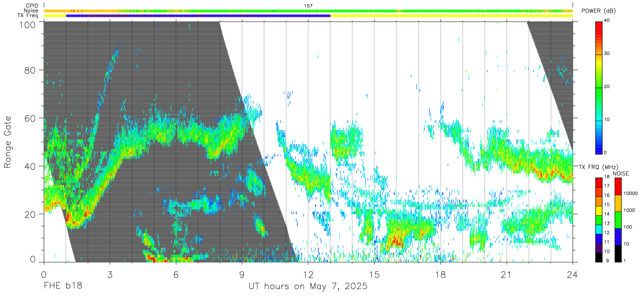The width and height of the screenshot is (644, 297).
Task: Click the 'POWER (dB)' label
Action: point(598,11)
